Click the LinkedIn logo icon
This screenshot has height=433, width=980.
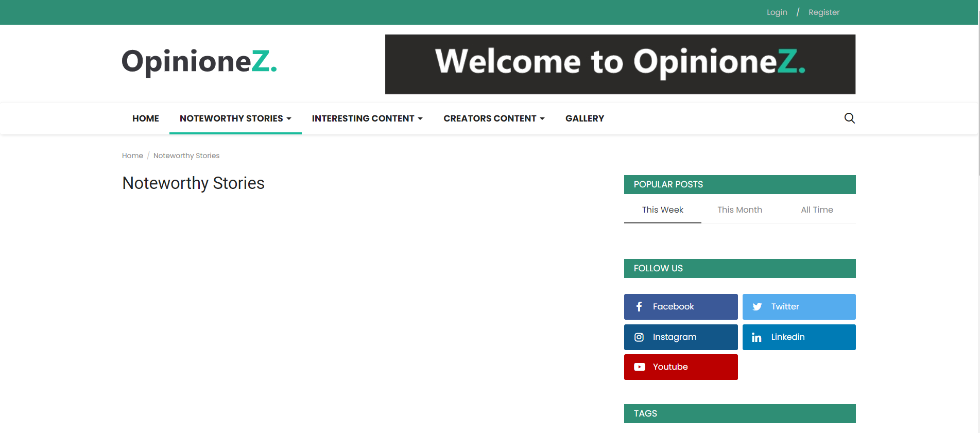(x=757, y=337)
